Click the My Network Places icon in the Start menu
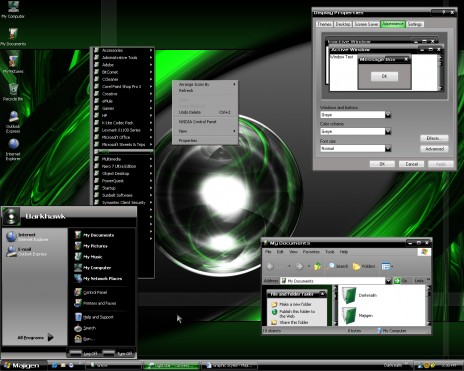Image resolution: width=464 pixels, height=371 pixels. 78,278
